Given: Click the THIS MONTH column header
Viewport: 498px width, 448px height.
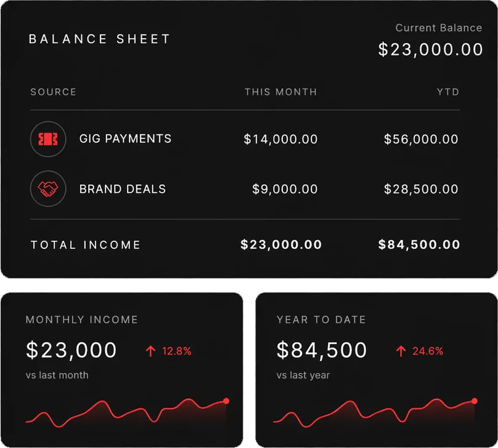Looking at the screenshot, I should point(280,92).
